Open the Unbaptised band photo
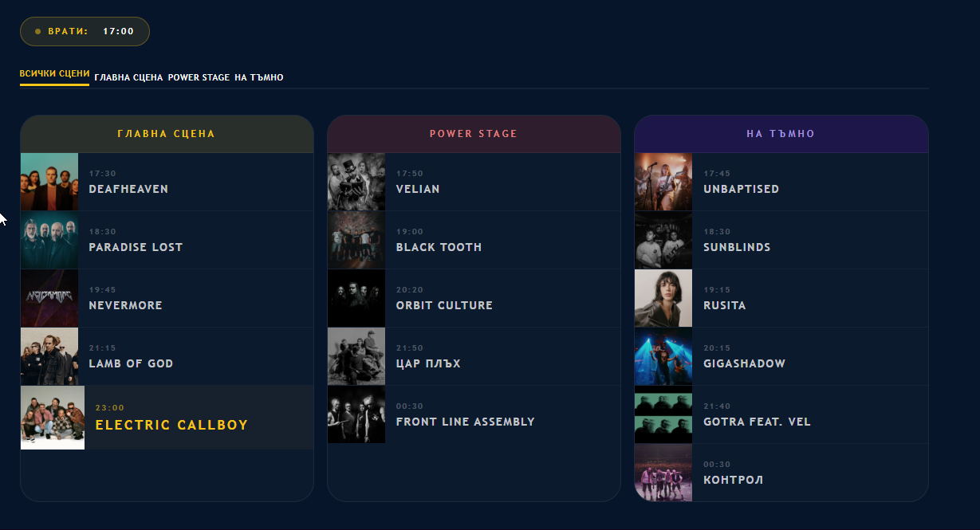 (x=663, y=182)
